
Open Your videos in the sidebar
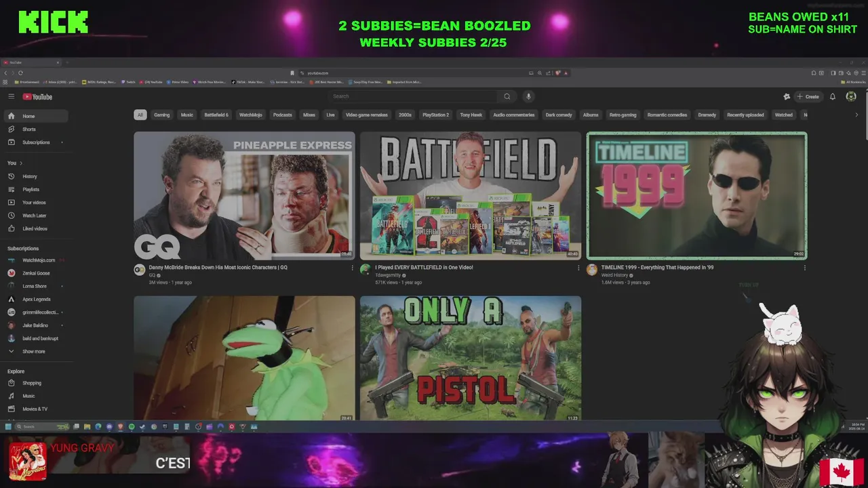coord(35,202)
